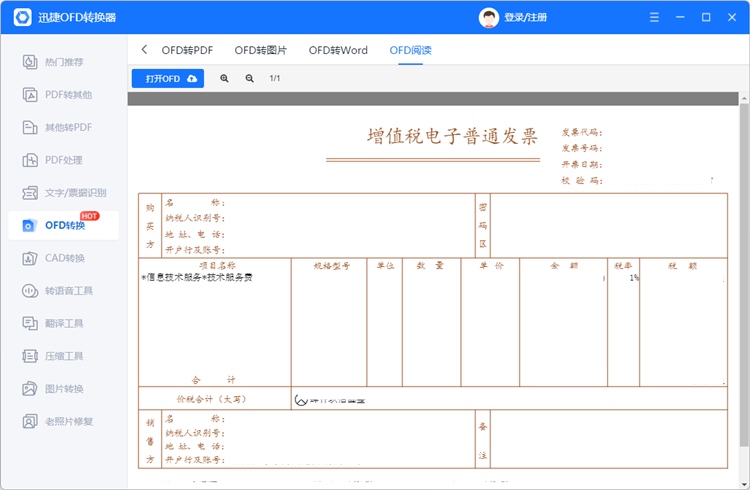This screenshot has height=490, width=750.
Task: Click the 项目名称 column header
Action: click(217, 266)
